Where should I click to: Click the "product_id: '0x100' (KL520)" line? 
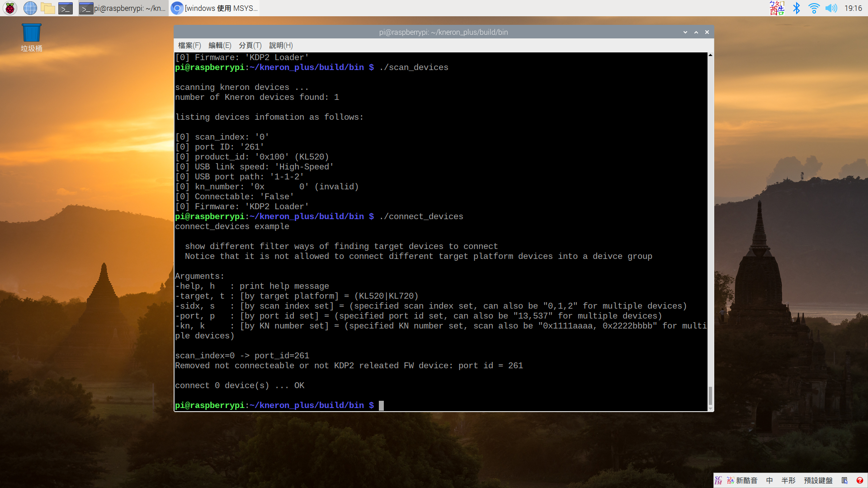252,157
